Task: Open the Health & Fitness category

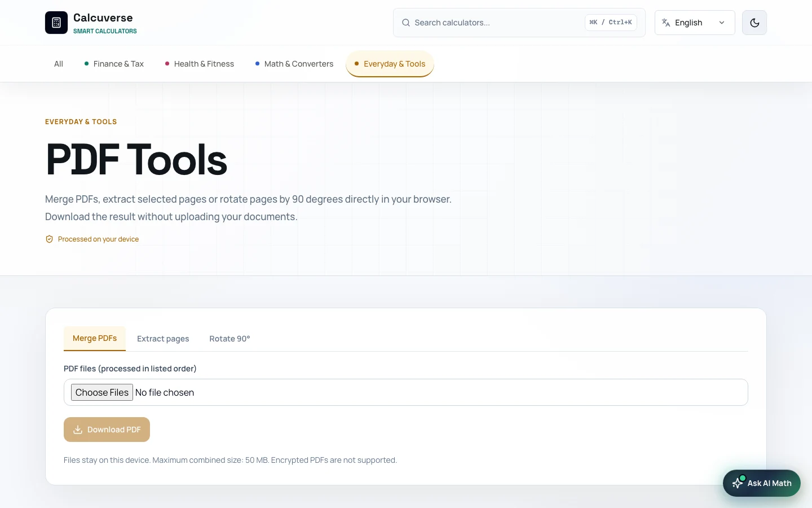Action: (200, 64)
